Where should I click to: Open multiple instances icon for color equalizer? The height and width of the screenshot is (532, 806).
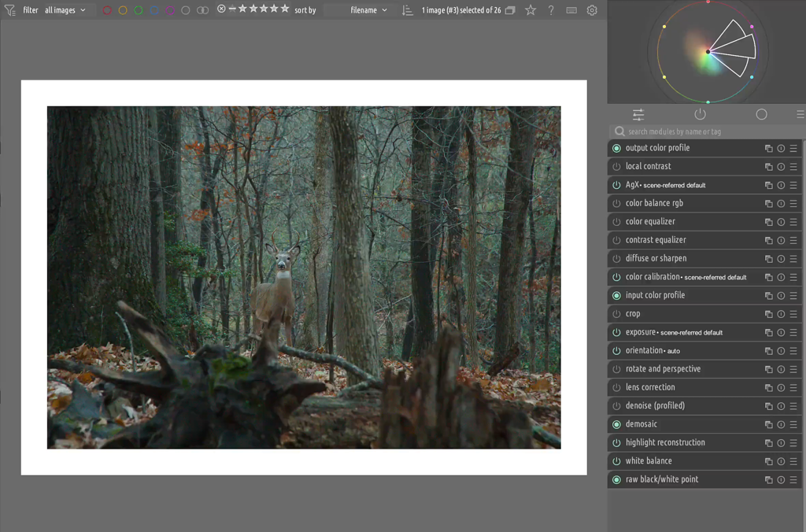click(x=768, y=222)
